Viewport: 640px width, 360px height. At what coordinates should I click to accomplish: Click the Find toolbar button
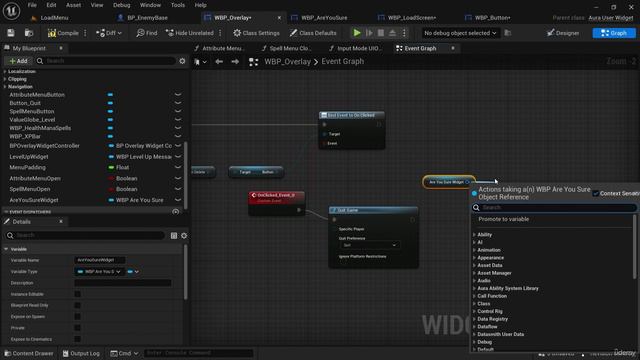[x=147, y=33]
